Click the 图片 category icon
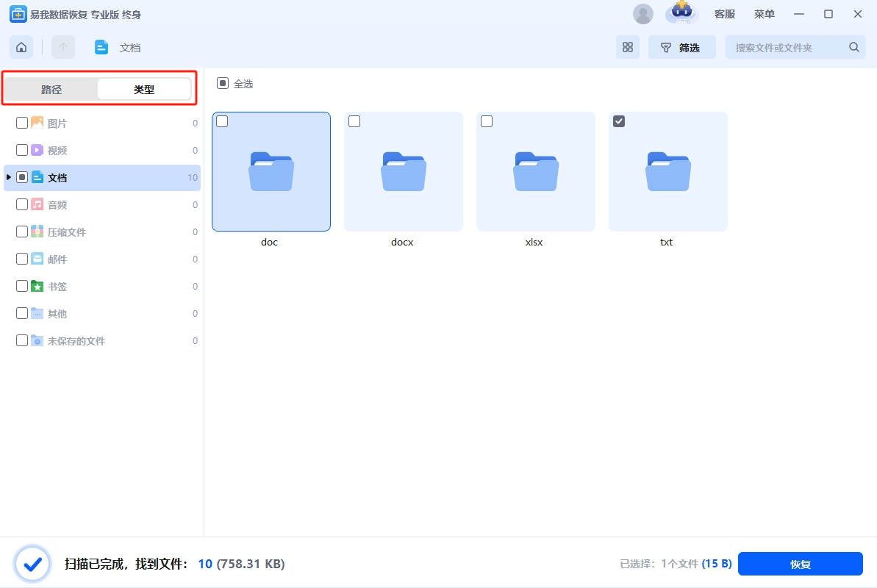The height and width of the screenshot is (588, 877). pos(37,123)
